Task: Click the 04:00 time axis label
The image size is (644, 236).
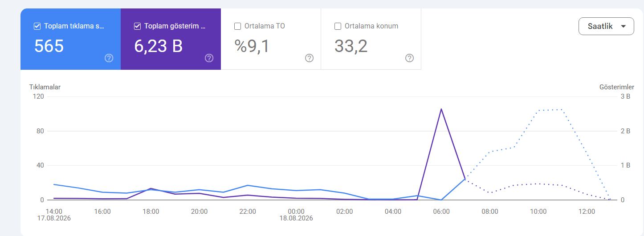Action: [x=393, y=212]
